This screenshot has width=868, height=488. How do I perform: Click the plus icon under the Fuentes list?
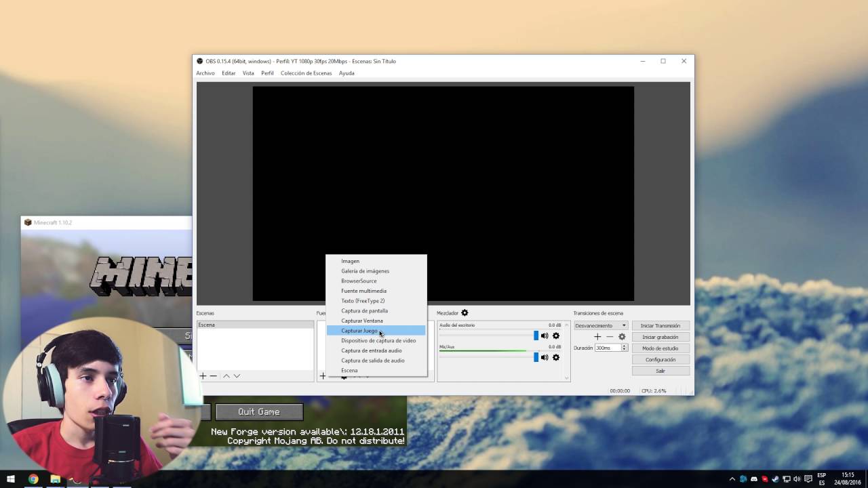[x=323, y=375]
